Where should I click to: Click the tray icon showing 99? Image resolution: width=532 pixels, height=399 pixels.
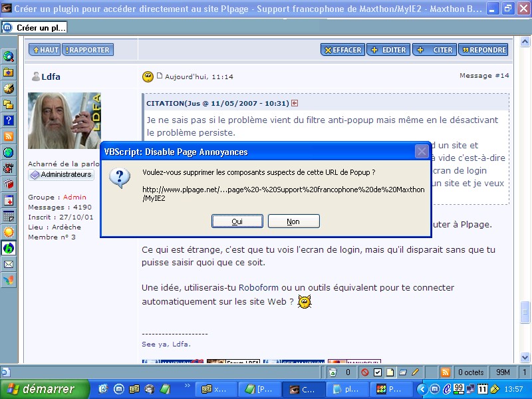tap(458, 389)
